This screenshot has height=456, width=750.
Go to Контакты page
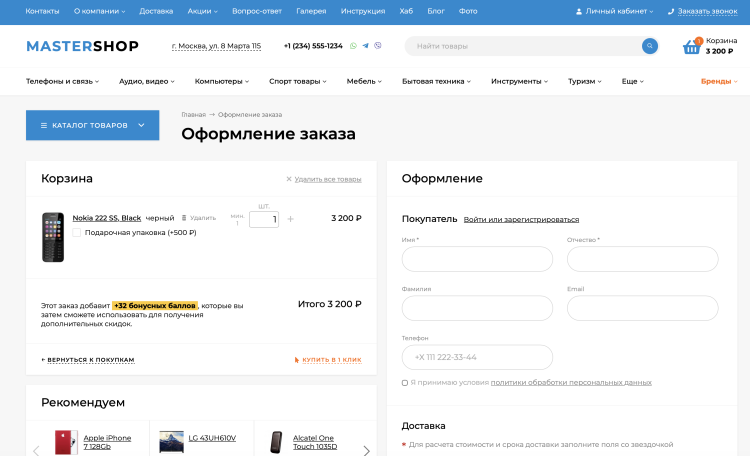pos(43,11)
